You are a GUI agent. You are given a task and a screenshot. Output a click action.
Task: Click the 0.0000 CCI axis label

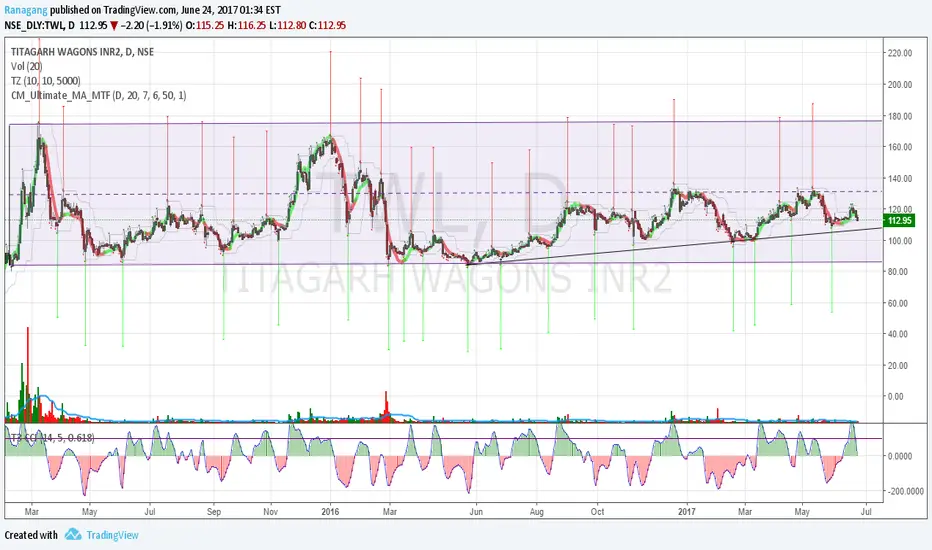(900, 456)
